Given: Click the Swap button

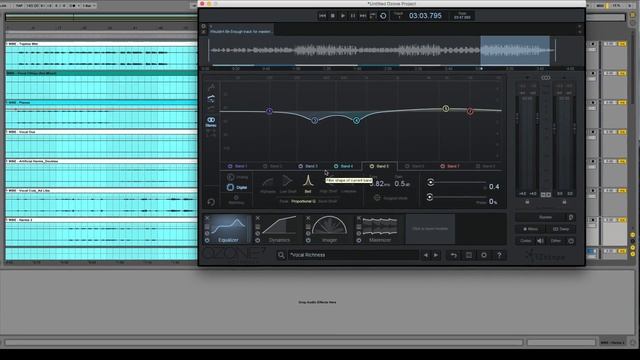Looking at the screenshot, I should (561, 229).
